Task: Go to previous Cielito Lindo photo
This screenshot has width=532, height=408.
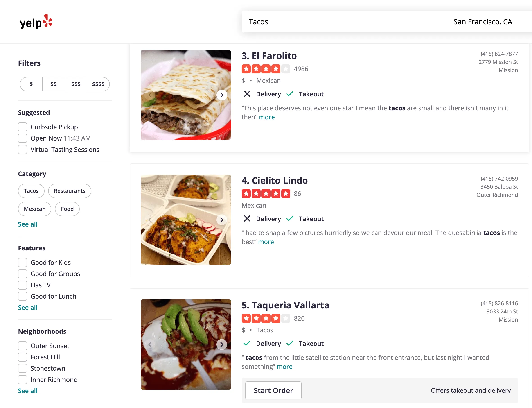Action: 150,220
